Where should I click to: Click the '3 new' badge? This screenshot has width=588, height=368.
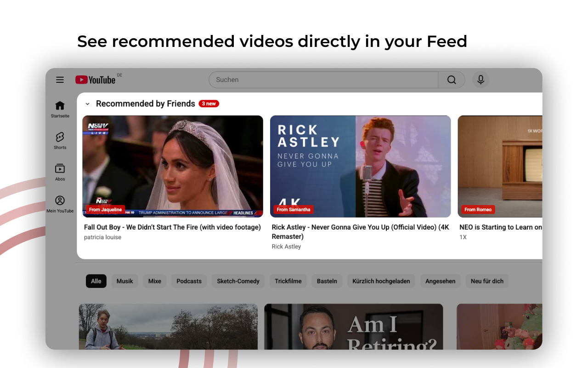tap(209, 103)
